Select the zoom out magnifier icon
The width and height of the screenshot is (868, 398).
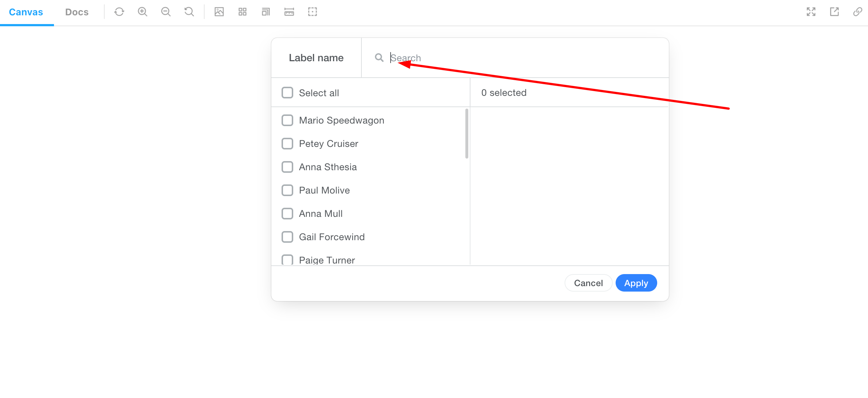(166, 12)
